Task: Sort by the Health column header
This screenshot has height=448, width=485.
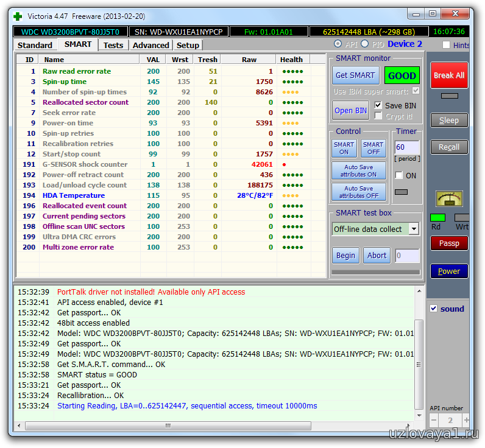Action: point(292,60)
